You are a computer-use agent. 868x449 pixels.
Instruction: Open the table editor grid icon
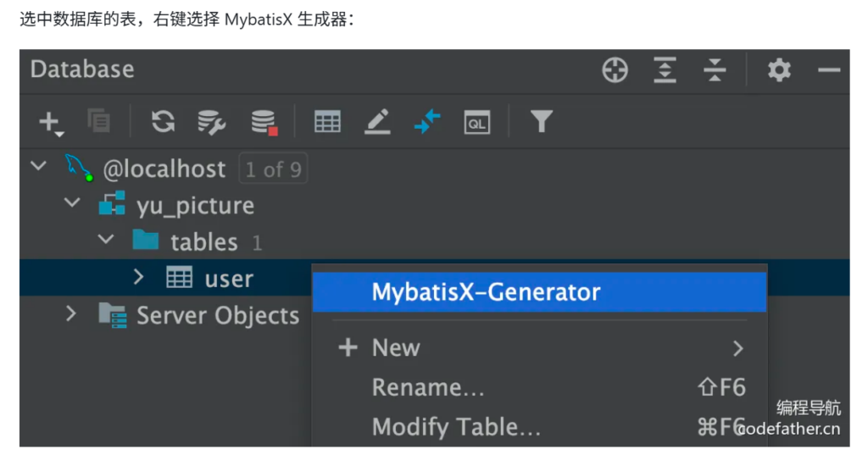(327, 122)
